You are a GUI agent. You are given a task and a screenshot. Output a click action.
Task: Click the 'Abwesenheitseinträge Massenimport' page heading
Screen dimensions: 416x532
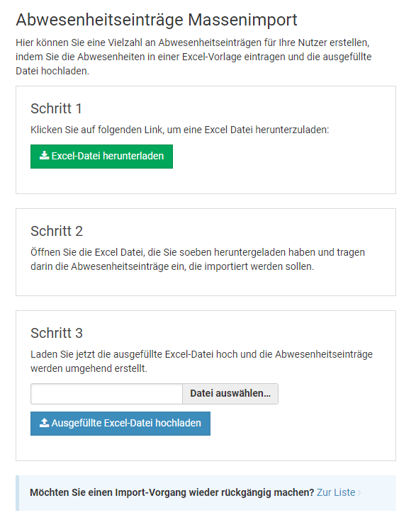[x=157, y=20]
